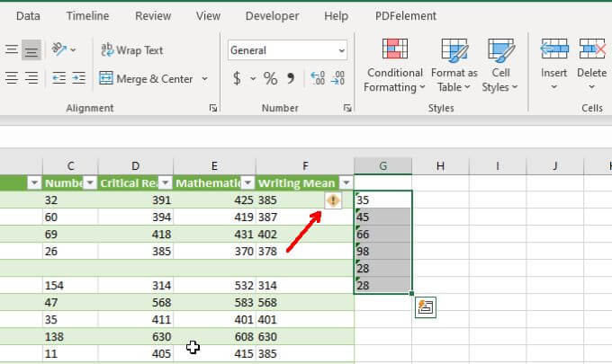Screen dimensions: 612x364
Task: Click the Increase Decimal icon
Action: 319,79
